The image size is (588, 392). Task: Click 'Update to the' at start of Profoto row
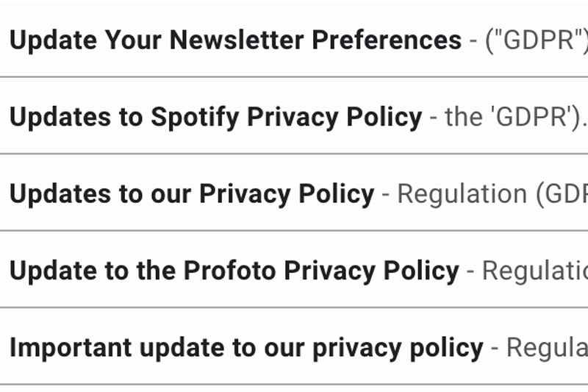92,271
